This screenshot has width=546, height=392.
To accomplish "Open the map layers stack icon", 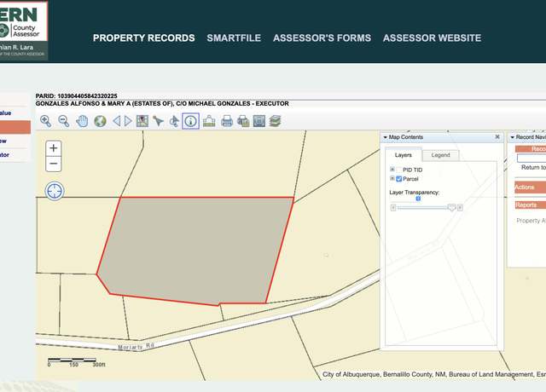I will [x=275, y=121].
